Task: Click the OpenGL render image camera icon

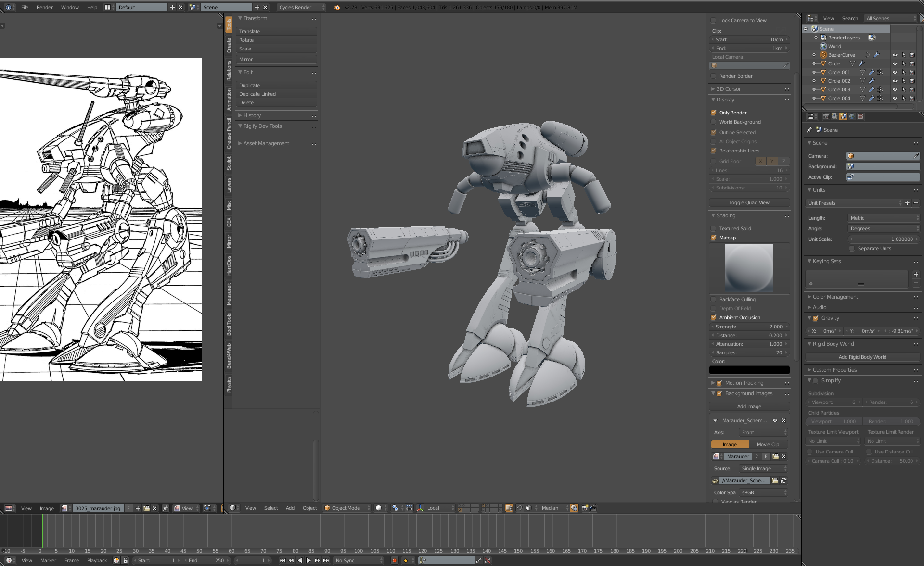Action: click(585, 508)
